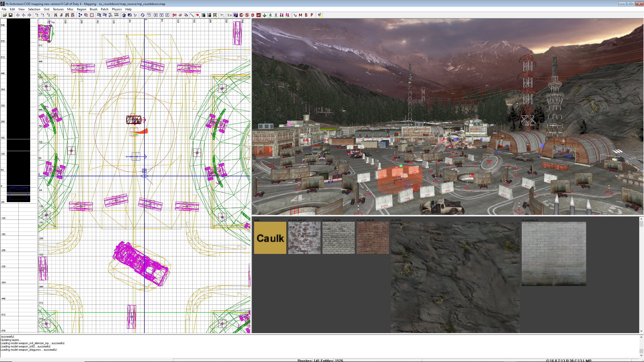Click the dashed red rectangle selection icon
Viewport: 644px width, 362px height.
click(x=92, y=15)
